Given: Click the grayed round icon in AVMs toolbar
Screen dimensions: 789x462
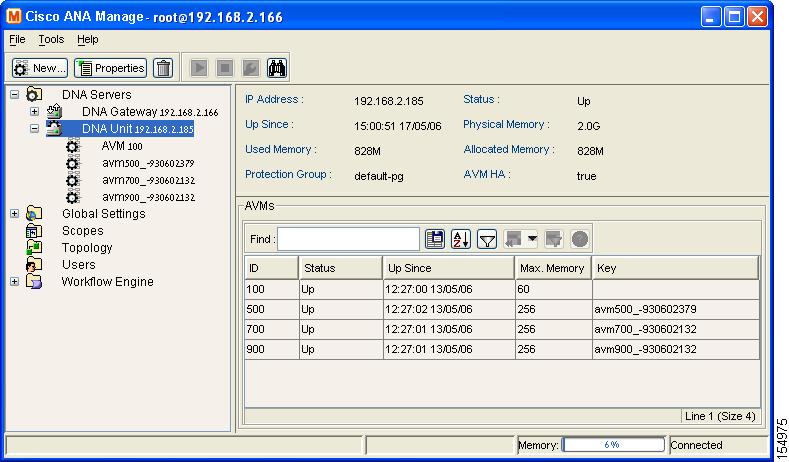Looking at the screenshot, I should click(580, 239).
